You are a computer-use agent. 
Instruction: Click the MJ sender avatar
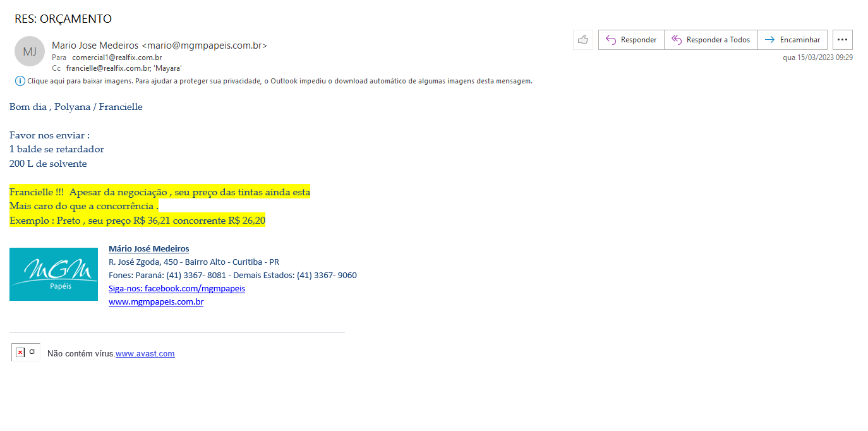30,51
